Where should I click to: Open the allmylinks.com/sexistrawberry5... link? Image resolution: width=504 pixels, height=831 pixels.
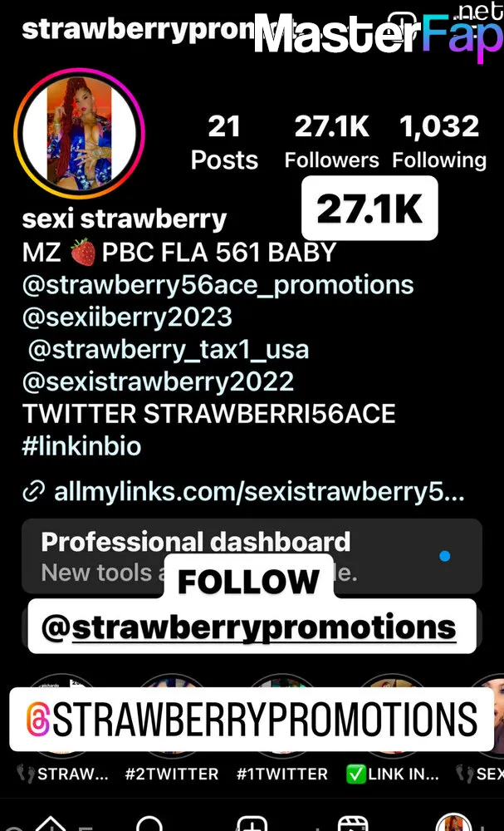click(259, 493)
